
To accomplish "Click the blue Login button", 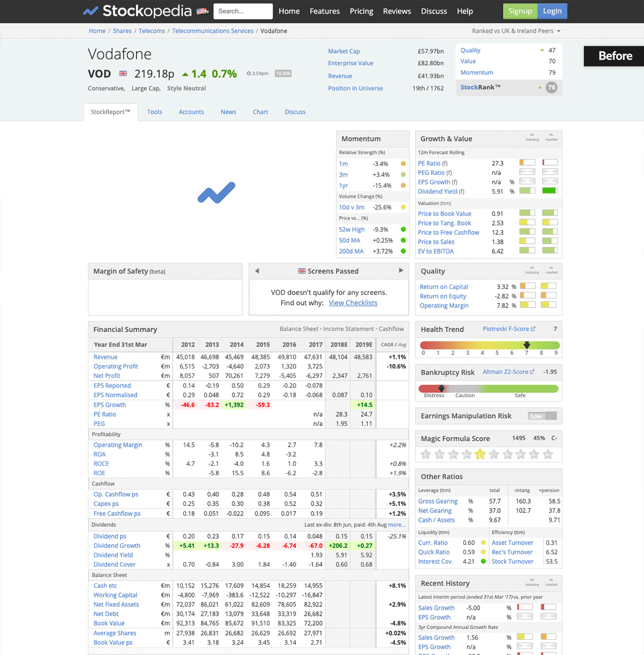I will (552, 11).
